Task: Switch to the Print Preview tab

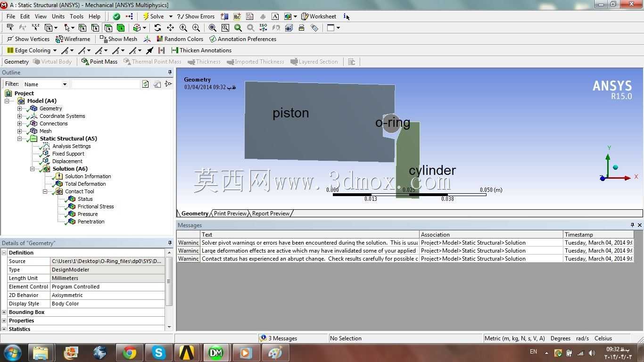Action: 230,214
